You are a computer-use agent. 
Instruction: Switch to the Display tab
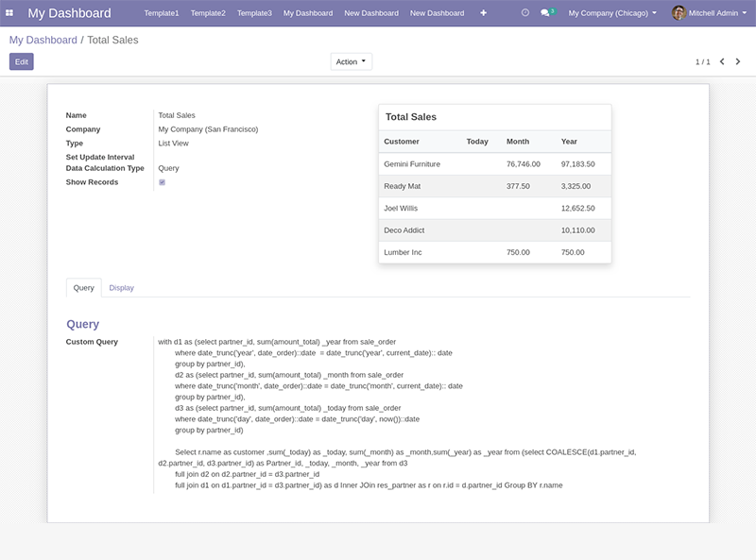[x=121, y=287]
